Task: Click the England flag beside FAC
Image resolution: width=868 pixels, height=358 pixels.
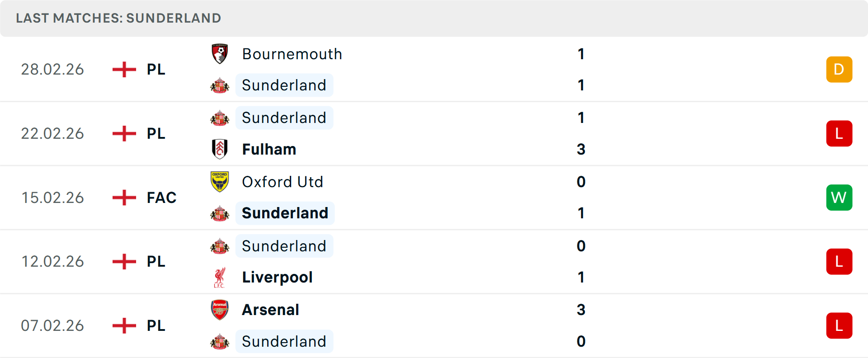Action: coord(123,198)
